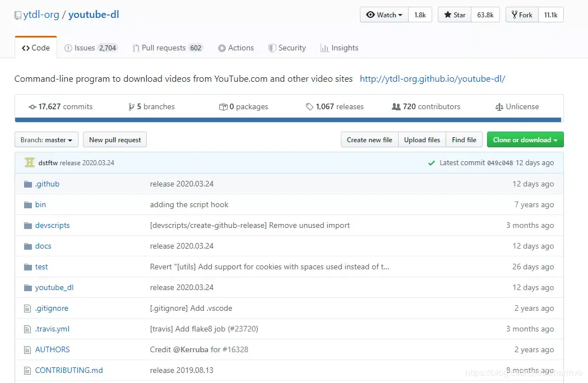Open the Issues tab

pos(91,48)
